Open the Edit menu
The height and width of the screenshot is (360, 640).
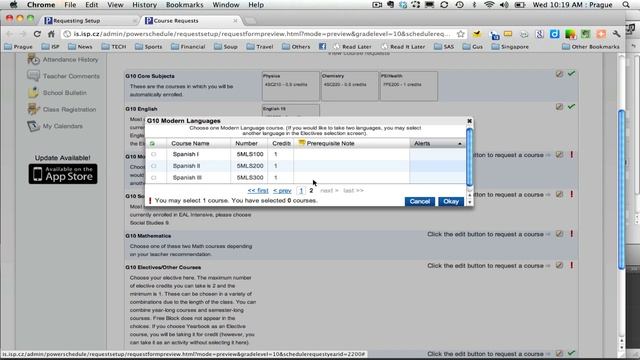(x=91, y=5)
